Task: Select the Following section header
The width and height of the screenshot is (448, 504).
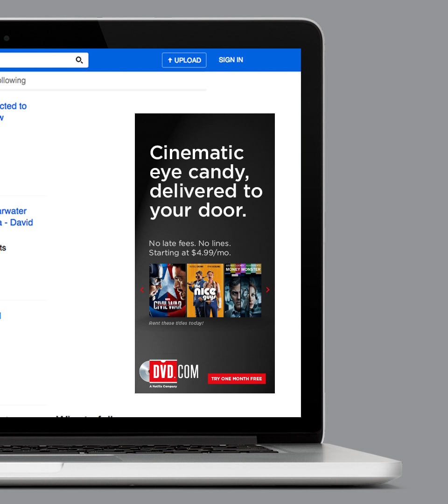Action: coord(13,80)
